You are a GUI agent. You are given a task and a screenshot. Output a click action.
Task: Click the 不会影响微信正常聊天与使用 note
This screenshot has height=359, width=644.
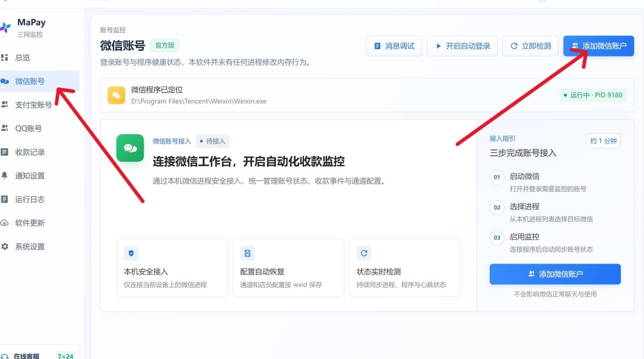(555, 294)
